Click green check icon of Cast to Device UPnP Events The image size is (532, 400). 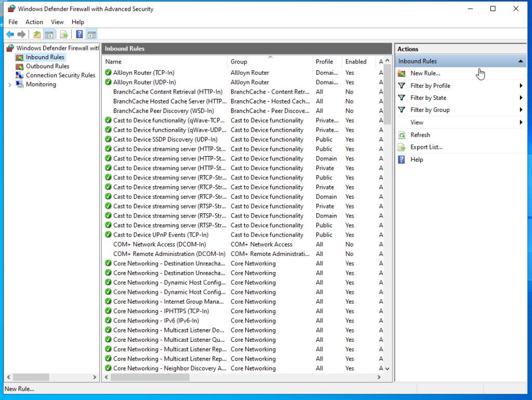pos(108,234)
